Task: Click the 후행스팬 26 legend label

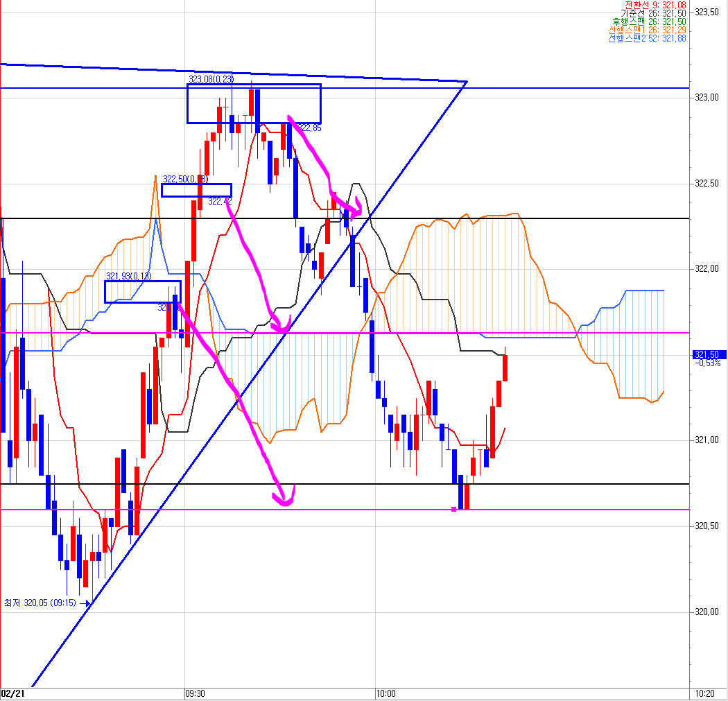Action: [649, 21]
